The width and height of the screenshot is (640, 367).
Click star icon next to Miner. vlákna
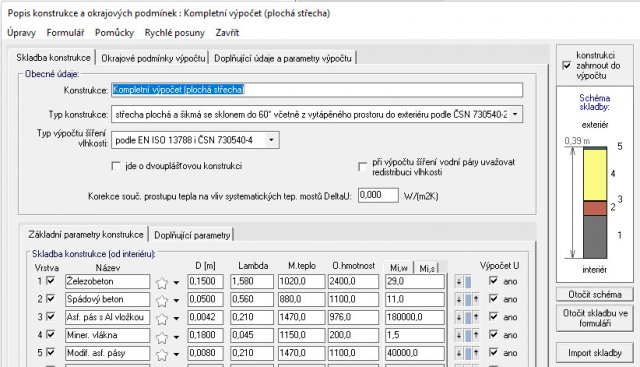click(x=162, y=336)
